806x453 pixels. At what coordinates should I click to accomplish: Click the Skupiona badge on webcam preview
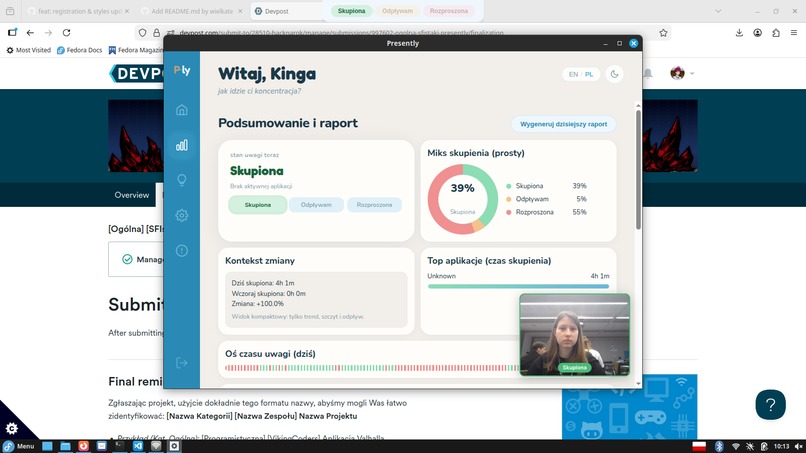click(x=574, y=368)
